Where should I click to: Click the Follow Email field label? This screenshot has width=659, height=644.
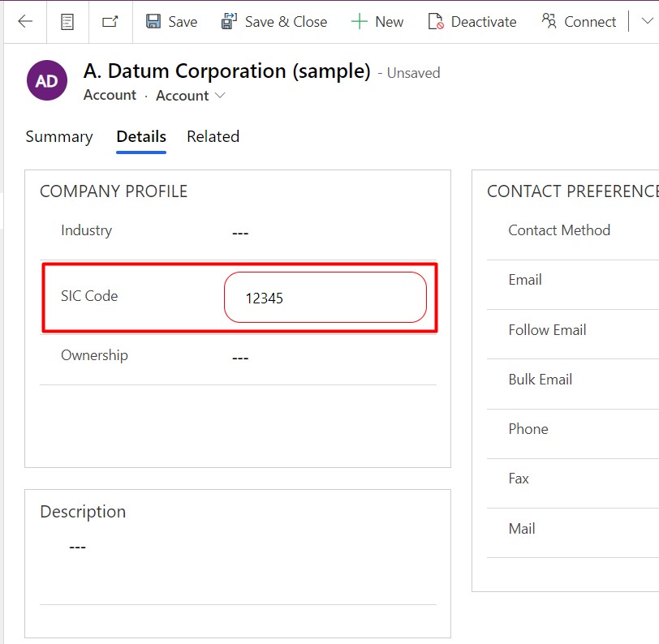pyautogui.click(x=547, y=330)
